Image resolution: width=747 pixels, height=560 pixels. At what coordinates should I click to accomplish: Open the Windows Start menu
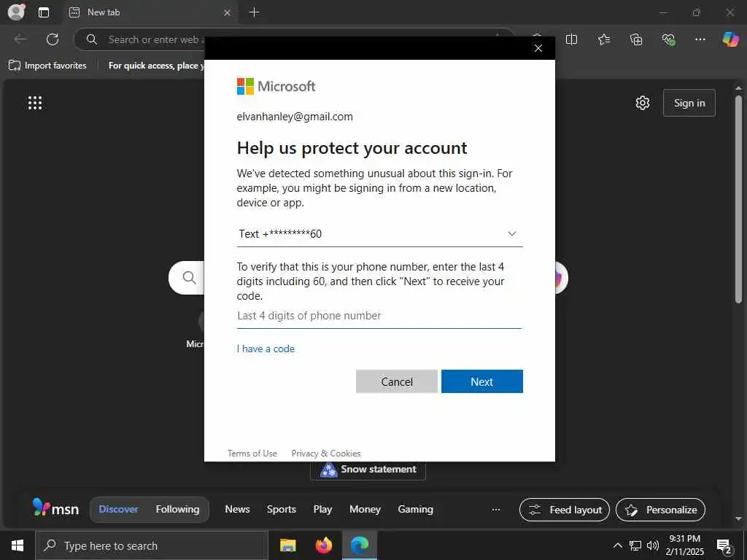tap(18, 545)
